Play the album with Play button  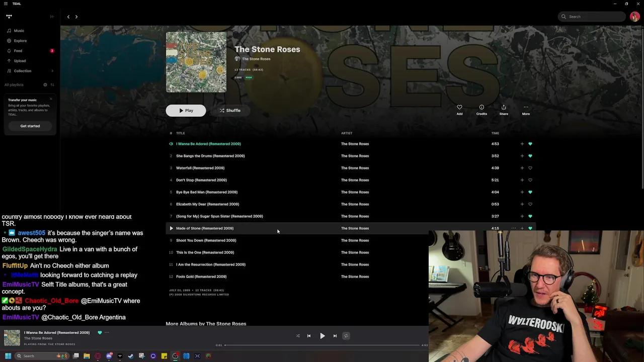point(186,111)
